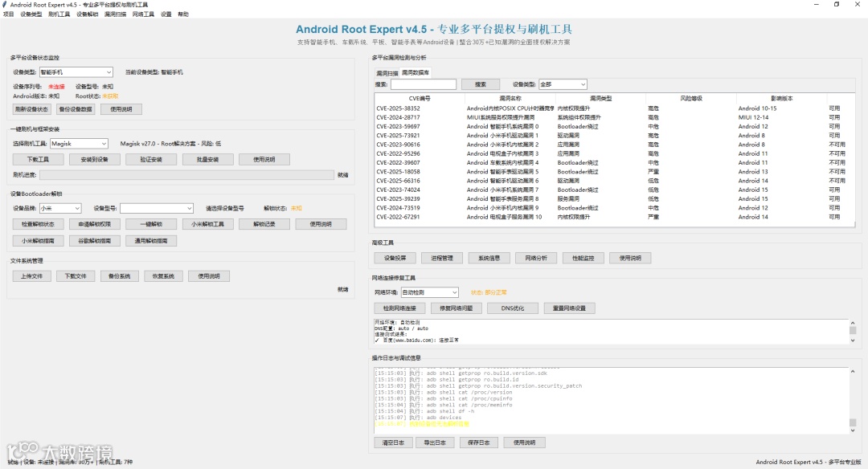Screen dimensions: 868x469
Task: Click the 导出日志 button
Action: pos(435,442)
